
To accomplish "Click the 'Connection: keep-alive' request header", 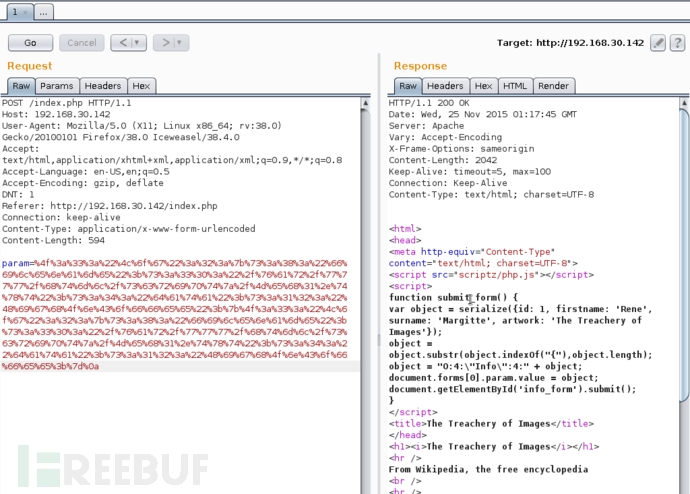I will (x=61, y=217).
